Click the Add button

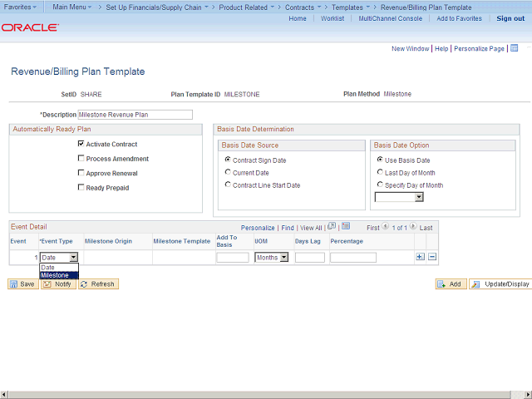coord(451,284)
